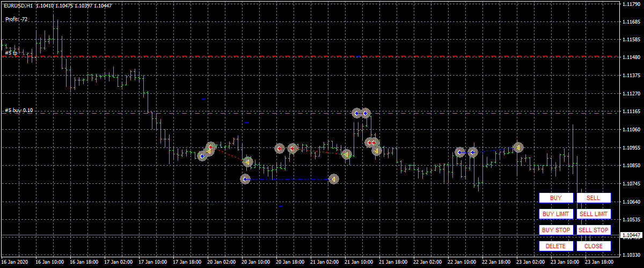The width and height of the screenshot is (644, 268).
Task: Place a SELL STOP order
Action: 594,230
